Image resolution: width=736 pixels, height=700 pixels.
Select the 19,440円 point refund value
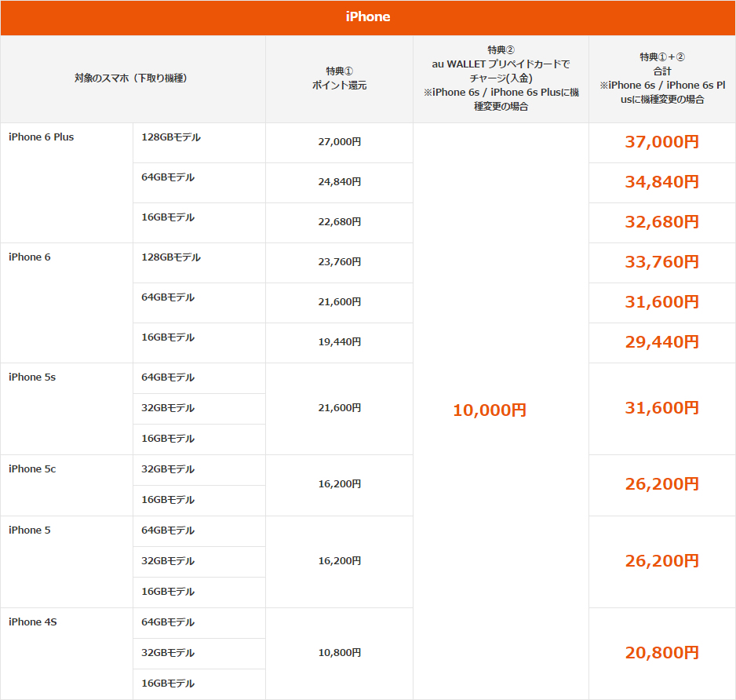(x=340, y=342)
